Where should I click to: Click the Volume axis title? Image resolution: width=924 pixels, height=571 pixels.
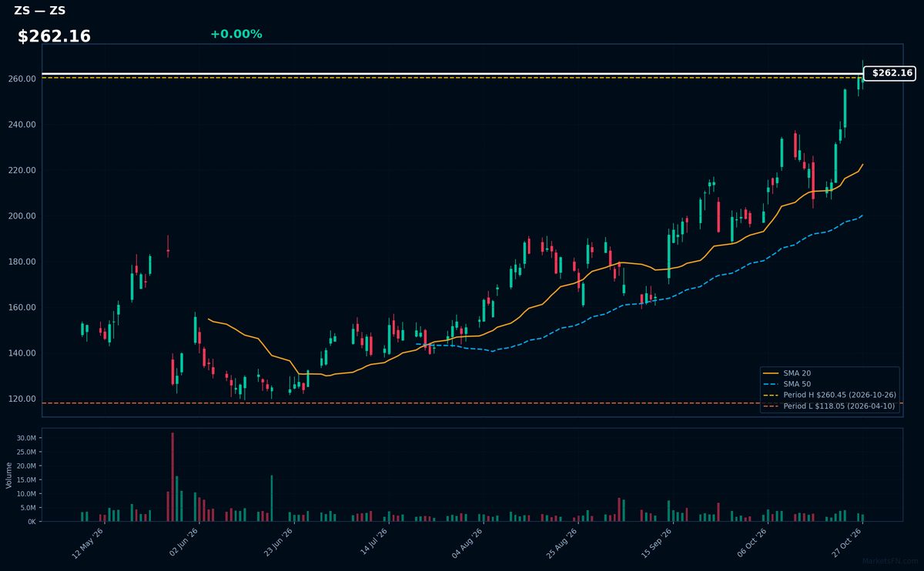tap(9, 475)
